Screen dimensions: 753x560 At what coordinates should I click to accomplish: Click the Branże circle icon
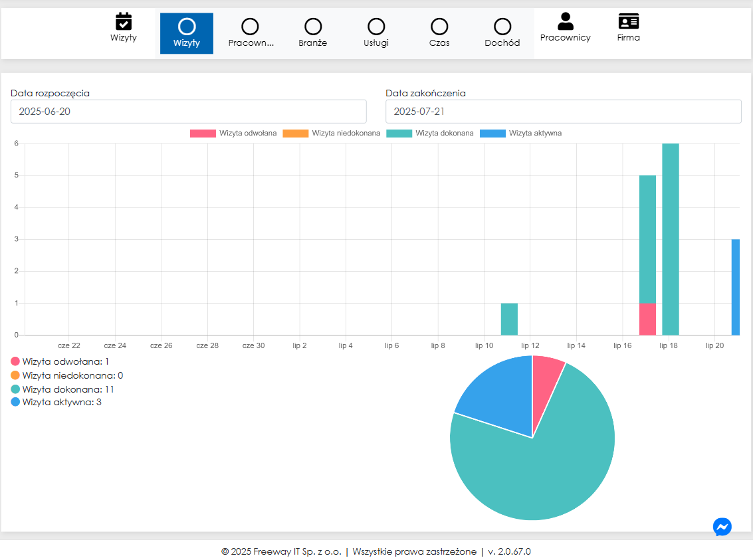[x=313, y=27]
